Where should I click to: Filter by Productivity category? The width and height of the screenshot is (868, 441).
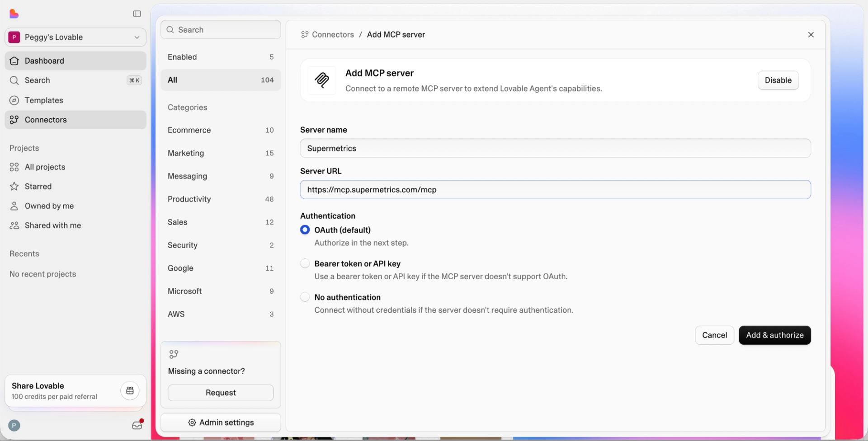(221, 199)
